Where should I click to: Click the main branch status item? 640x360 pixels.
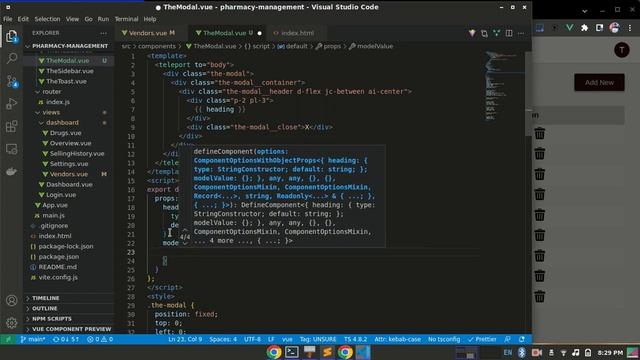click(x=33, y=339)
